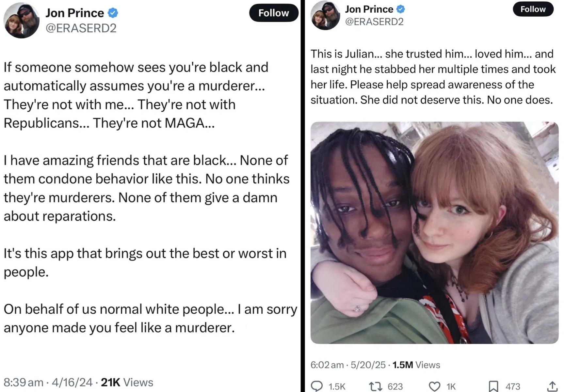Image resolution: width=564 pixels, height=392 pixels.
Task: Click the reply speech bubble icon
Action: (316, 386)
